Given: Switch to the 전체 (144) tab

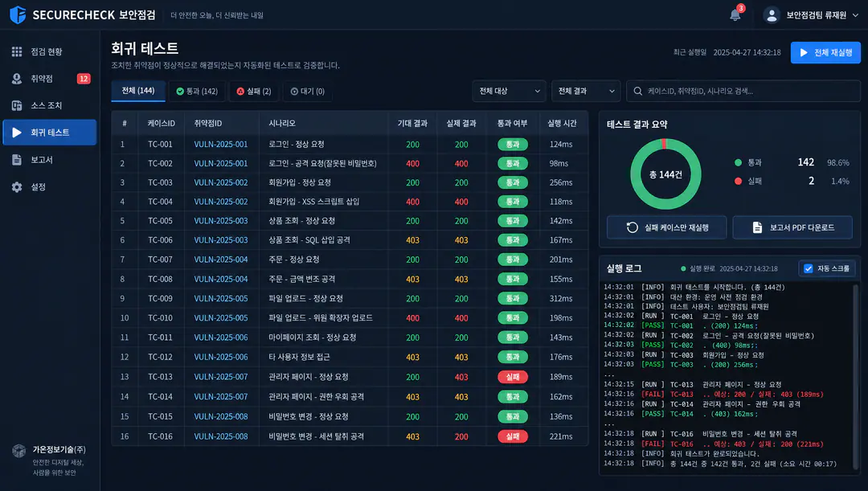Looking at the screenshot, I should (138, 91).
